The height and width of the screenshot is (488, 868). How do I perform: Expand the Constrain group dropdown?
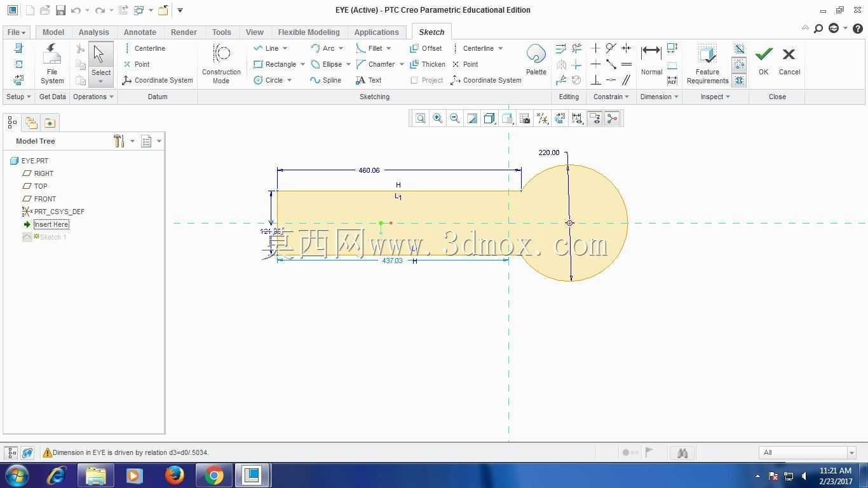[611, 97]
